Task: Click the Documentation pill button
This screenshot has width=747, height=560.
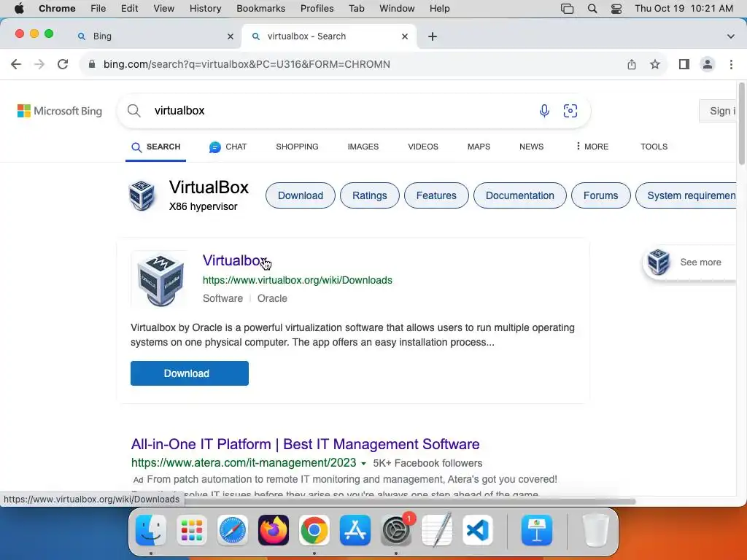Action: pyautogui.click(x=519, y=195)
